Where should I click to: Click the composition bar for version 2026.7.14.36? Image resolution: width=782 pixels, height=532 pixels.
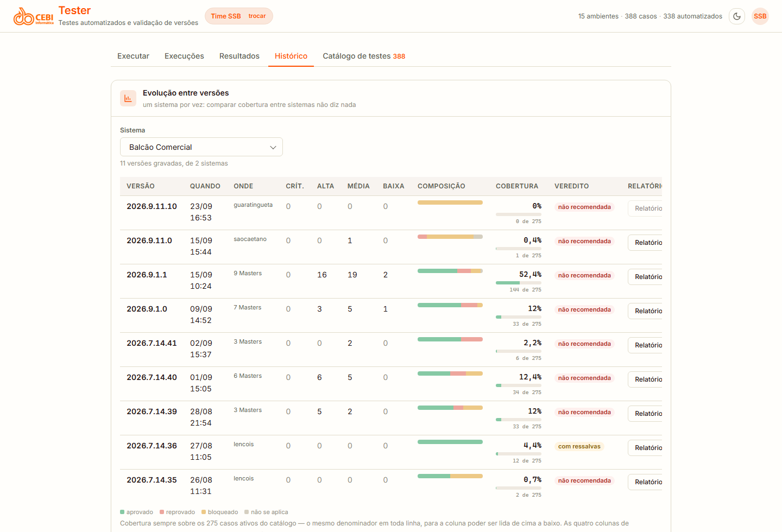click(450, 442)
